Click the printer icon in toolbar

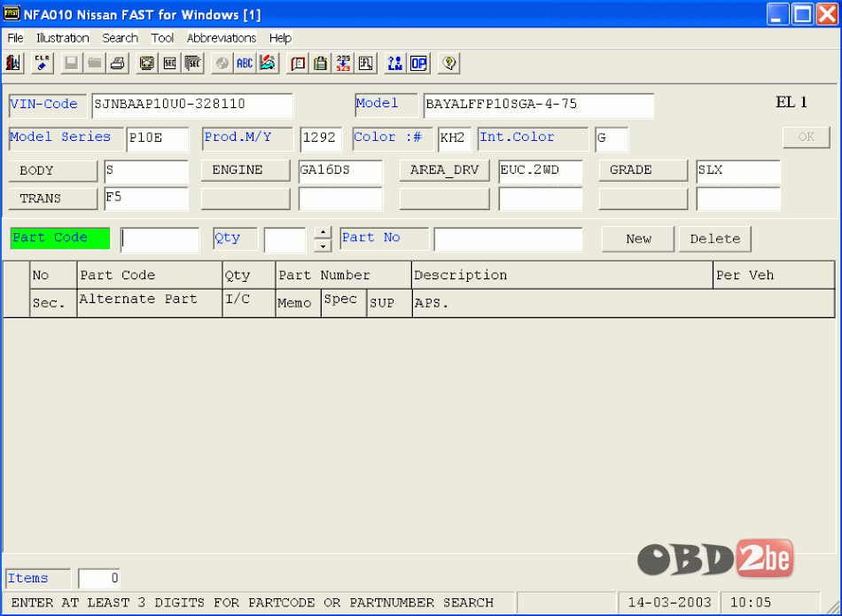(118, 63)
